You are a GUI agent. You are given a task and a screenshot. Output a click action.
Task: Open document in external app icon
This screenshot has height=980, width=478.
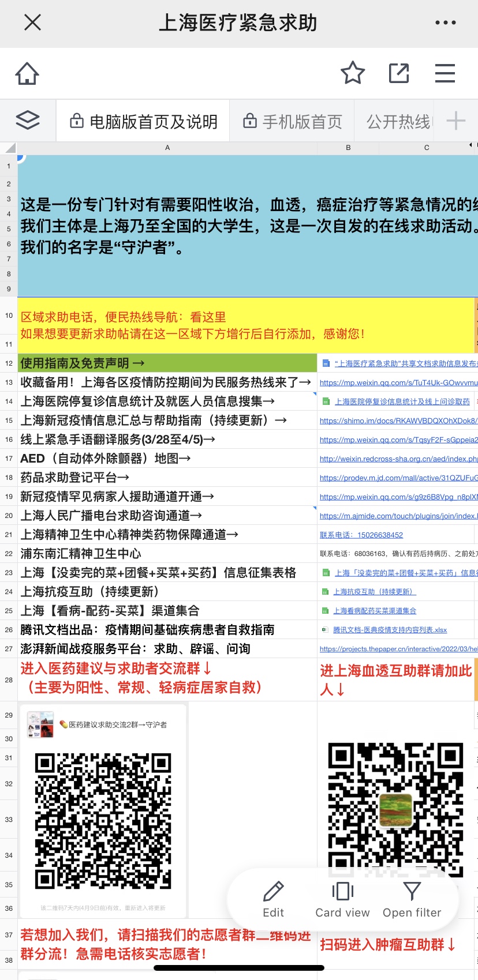399,73
